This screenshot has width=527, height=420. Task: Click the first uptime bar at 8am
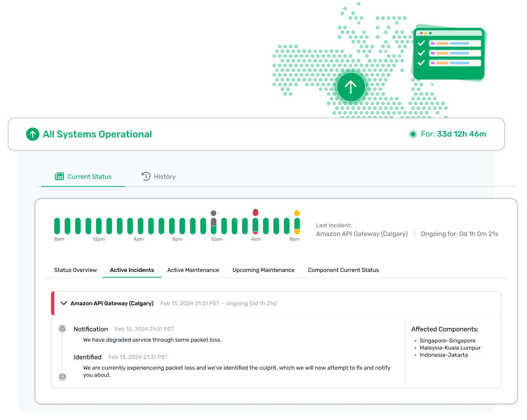57,226
